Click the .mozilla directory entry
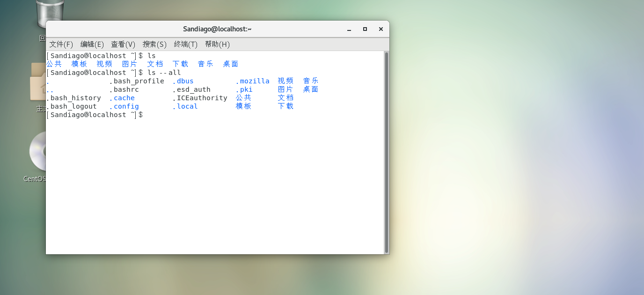This screenshot has width=644, height=295. [x=253, y=81]
